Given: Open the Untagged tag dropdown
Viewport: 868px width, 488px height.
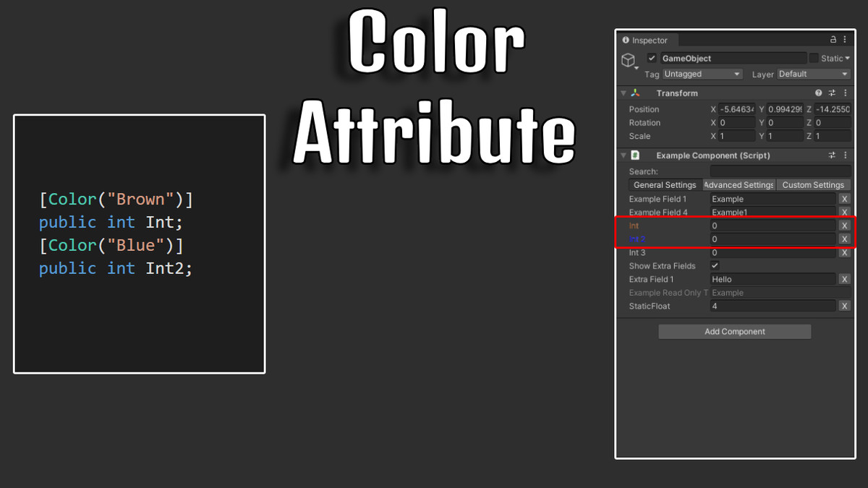Looking at the screenshot, I should (x=700, y=73).
